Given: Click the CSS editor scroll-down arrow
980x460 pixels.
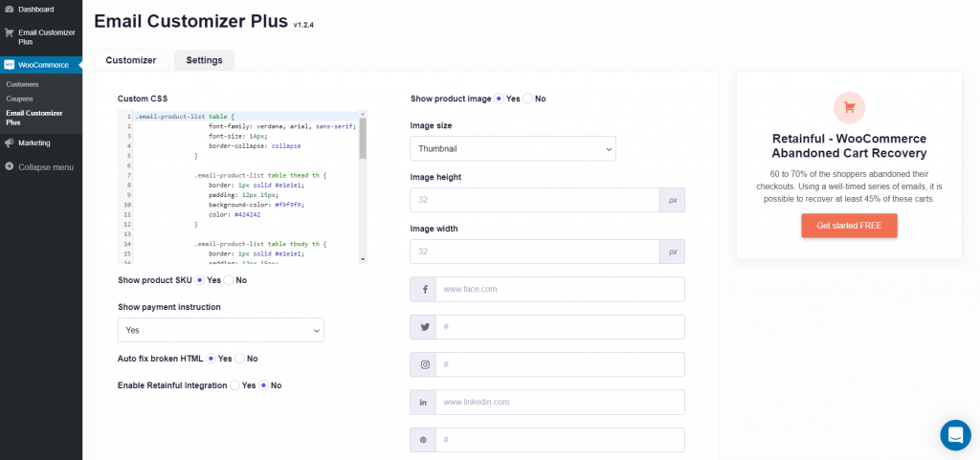Looking at the screenshot, I should pyautogui.click(x=363, y=259).
